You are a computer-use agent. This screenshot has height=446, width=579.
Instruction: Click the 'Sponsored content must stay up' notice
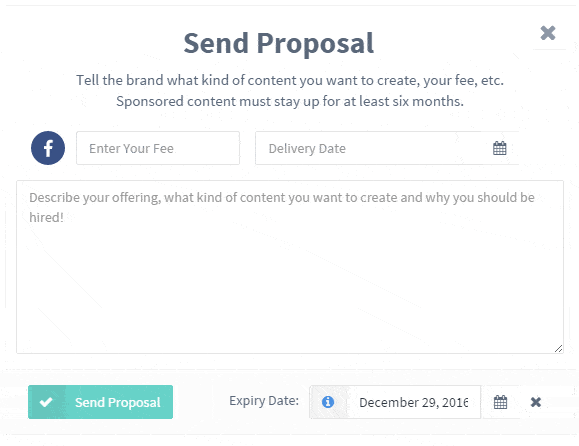click(x=290, y=101)
